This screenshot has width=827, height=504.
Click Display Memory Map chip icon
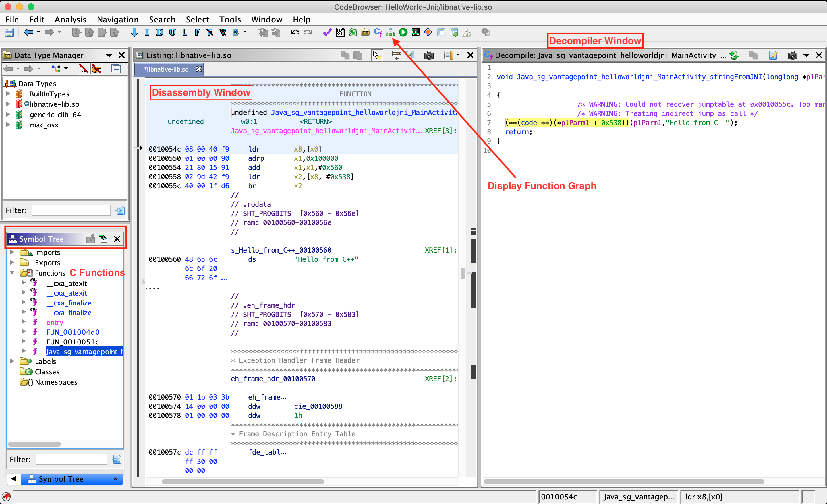(416, 32)
